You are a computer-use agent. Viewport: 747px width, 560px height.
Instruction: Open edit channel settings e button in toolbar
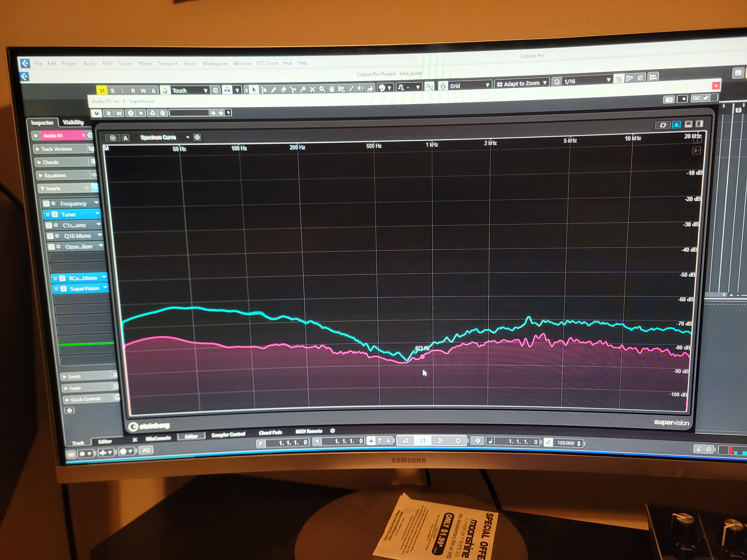[215, 90]
